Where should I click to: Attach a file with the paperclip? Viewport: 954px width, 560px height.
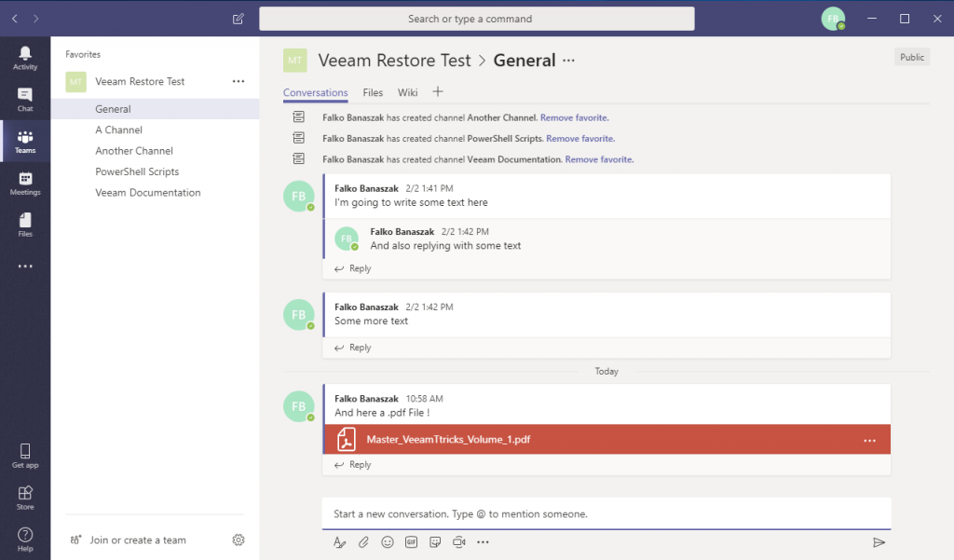(x=363, y=542)
